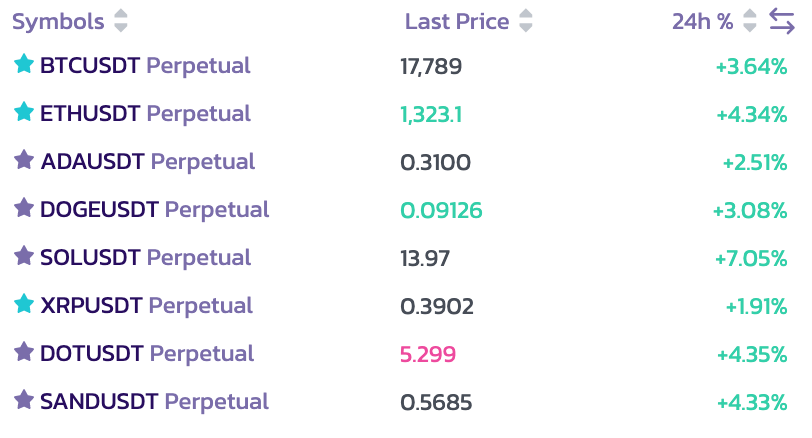Screen dimensions: 812x438
Task: Unfavorite BTCUSDT with its star icon
Action: click(24, 65)
